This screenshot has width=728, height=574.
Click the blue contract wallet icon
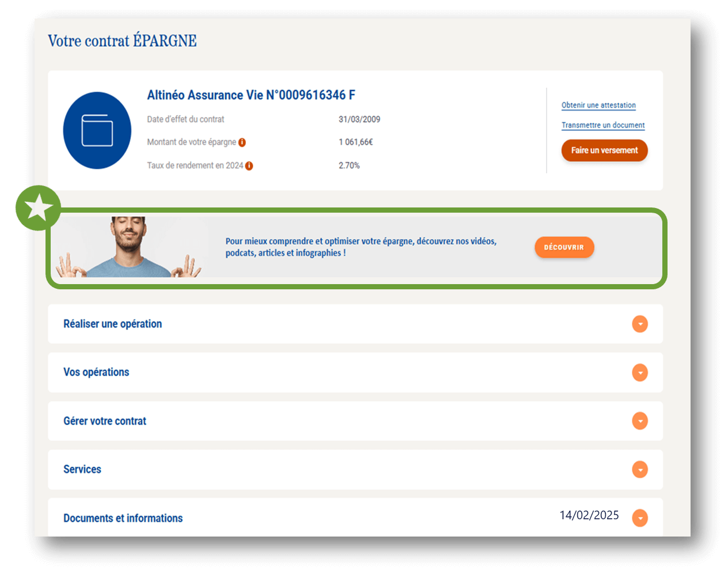click(97, 130)
